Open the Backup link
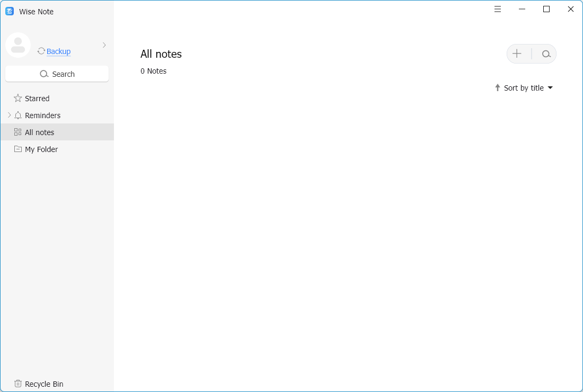This screenshot has height=392, width=583. point(58,51)
